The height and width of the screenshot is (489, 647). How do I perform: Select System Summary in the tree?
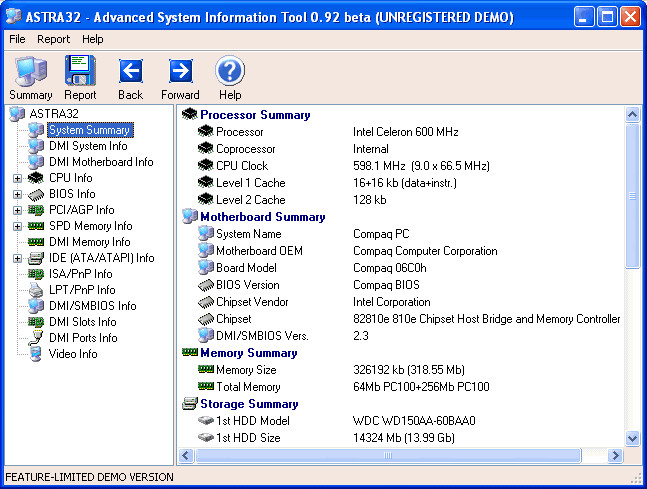click(90, 130)
